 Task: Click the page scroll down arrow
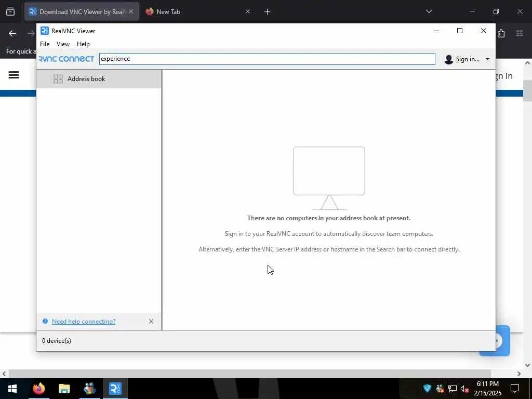528,365
